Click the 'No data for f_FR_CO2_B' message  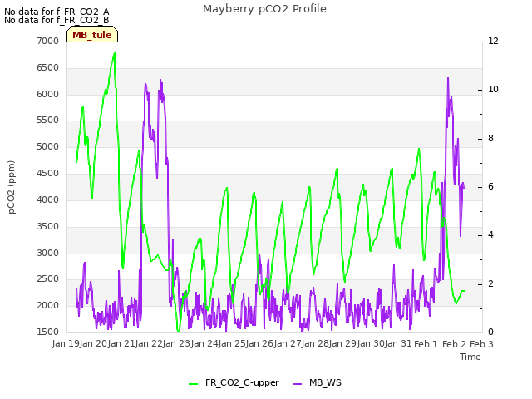point(57,20)
